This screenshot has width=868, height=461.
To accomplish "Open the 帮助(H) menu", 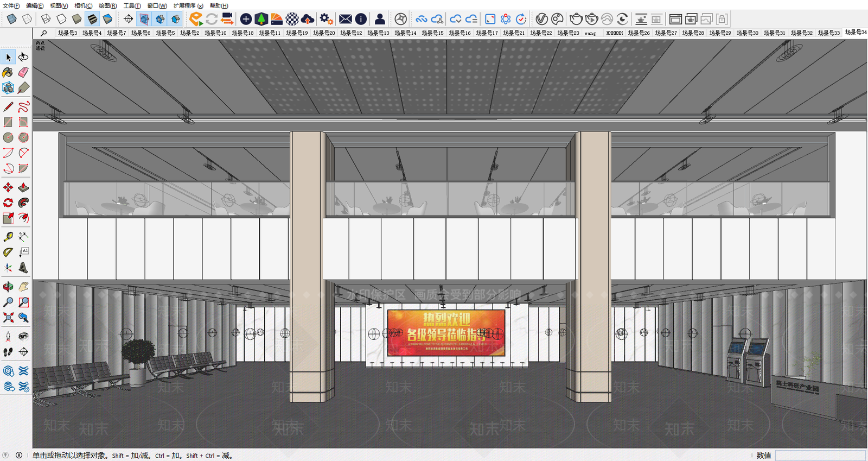I will 219,5.
